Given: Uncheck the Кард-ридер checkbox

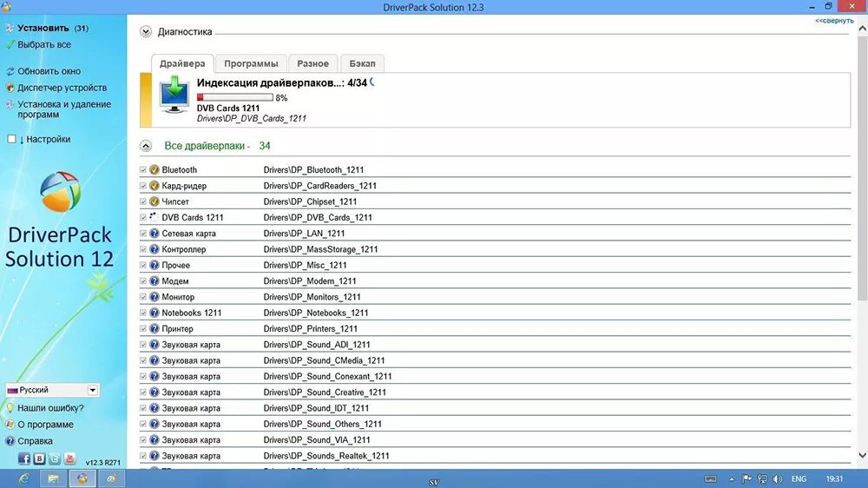Looking at the screenshot, I should (x=143, y=186).
